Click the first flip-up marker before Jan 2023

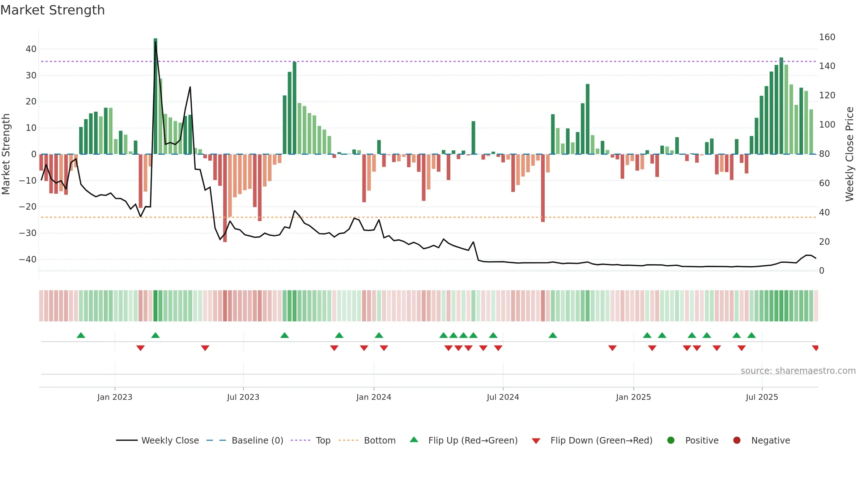[81, 335]
